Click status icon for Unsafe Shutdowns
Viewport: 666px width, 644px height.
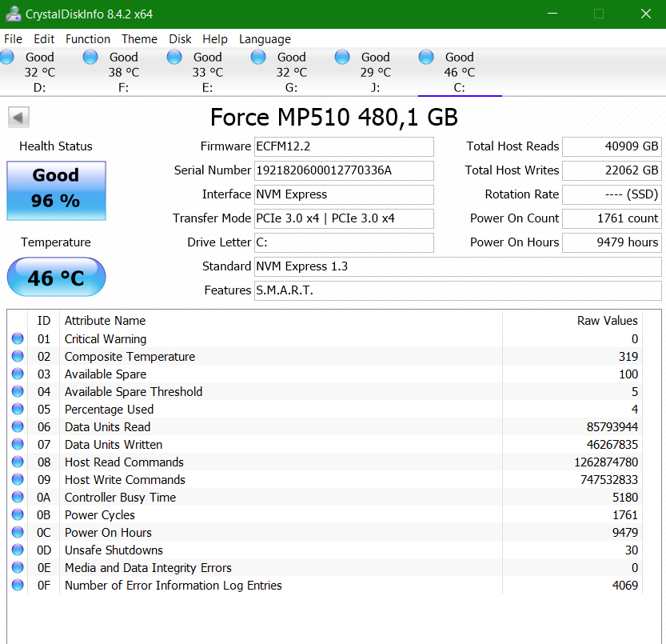tap(18, 550)
